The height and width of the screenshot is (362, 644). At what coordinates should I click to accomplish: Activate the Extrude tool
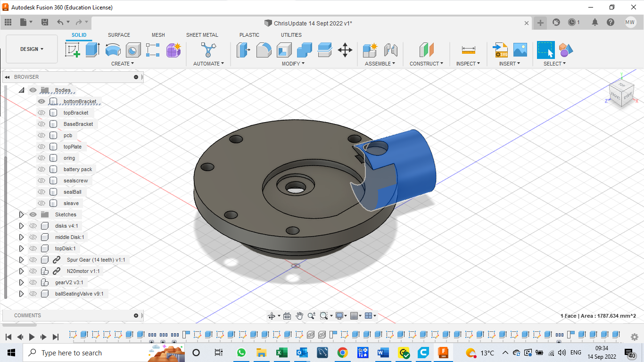coord(91,49)
